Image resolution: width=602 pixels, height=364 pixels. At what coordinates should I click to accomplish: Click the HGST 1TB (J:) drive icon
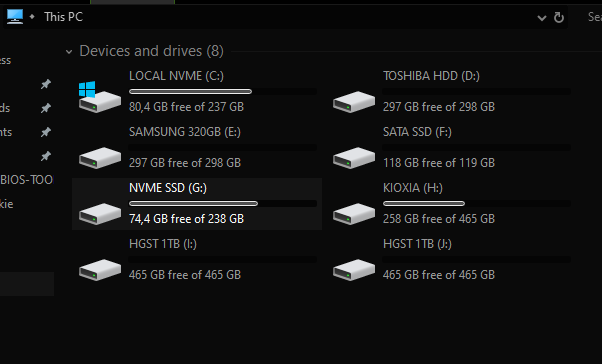click(x=354, y=270)
